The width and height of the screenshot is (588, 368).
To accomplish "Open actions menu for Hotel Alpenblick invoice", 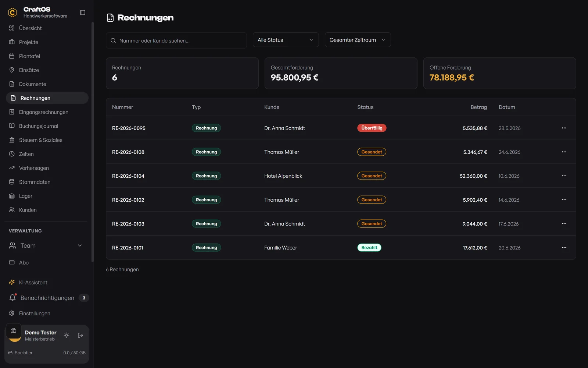I will [564, 176].
